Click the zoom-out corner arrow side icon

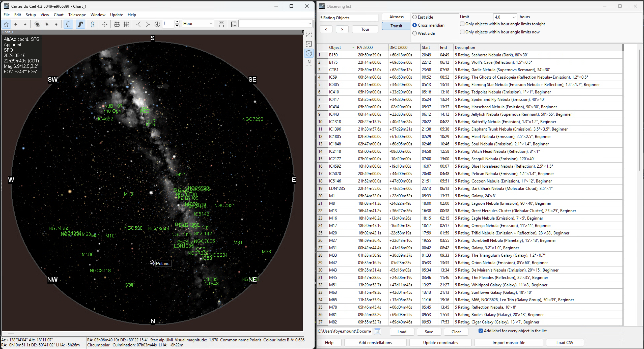point(309,44)
